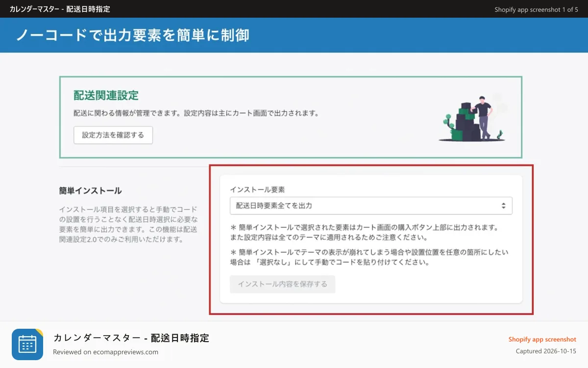
Task: Click the blue calendar app icon
Action: 27,344
